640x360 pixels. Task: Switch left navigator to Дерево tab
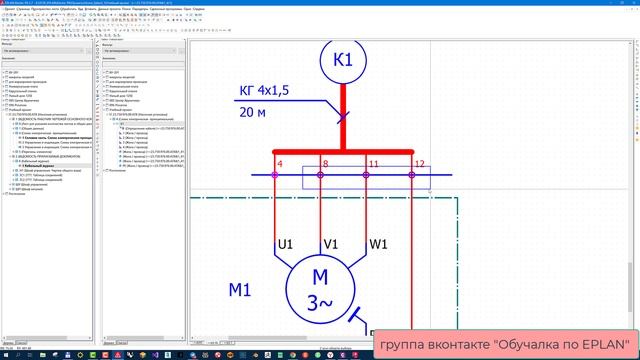[8, 343]
